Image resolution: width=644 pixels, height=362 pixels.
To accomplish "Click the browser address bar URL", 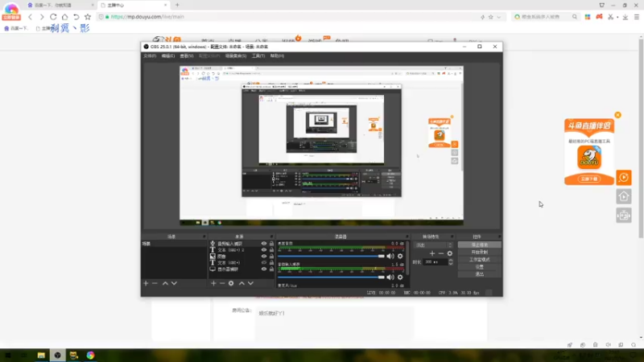I will tap(147, 17).
